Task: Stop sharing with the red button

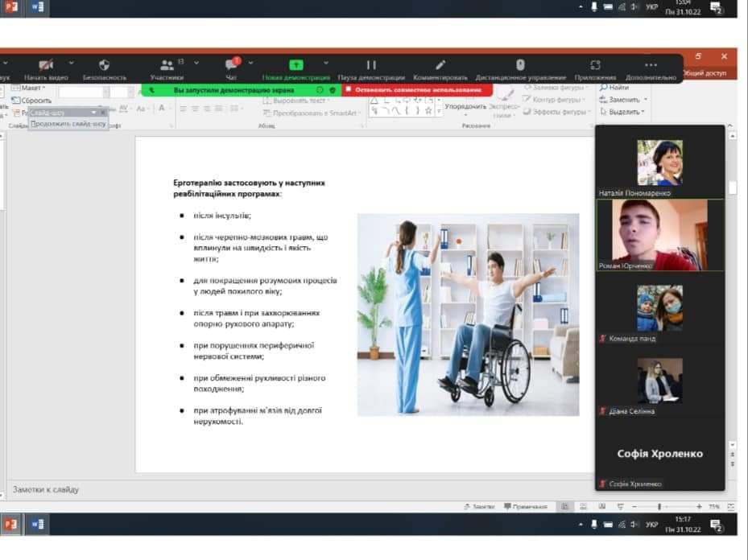Action: [418, 90]
